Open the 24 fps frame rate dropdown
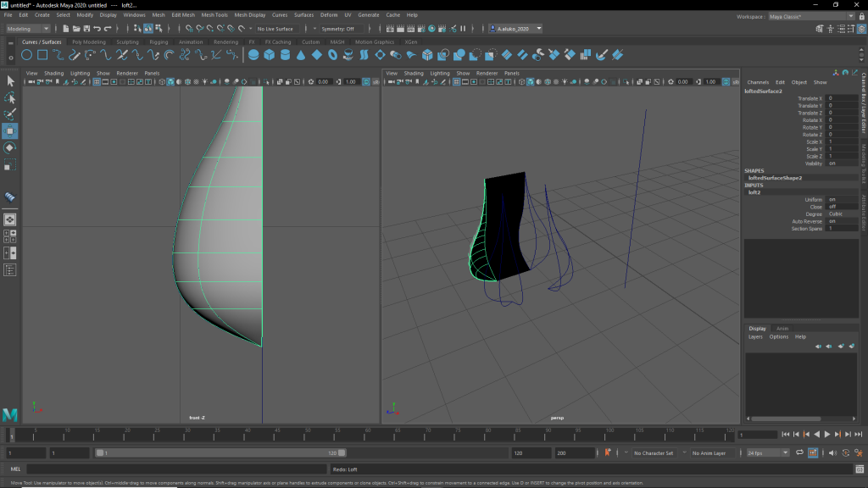868x488 pixels. 768,452
